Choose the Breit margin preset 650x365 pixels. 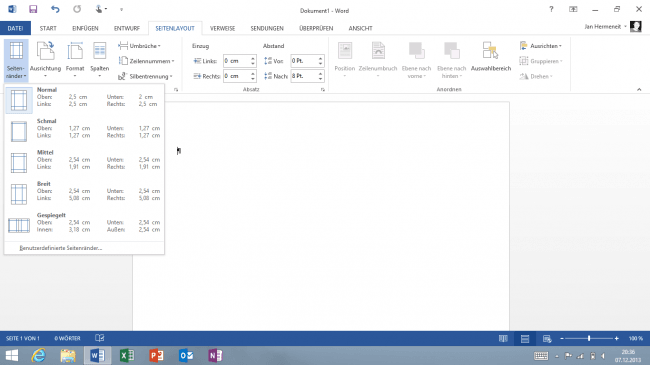tap(84, 194)
